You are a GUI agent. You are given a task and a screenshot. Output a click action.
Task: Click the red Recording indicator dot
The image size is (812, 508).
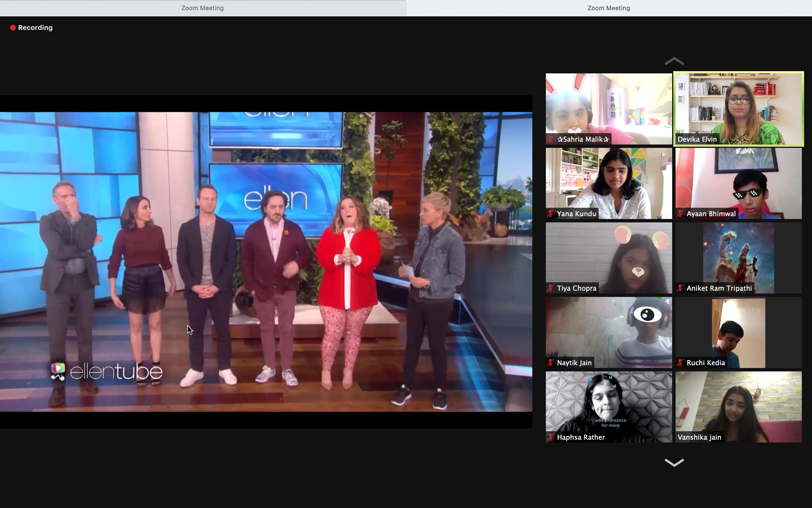(x=13, y=28)
